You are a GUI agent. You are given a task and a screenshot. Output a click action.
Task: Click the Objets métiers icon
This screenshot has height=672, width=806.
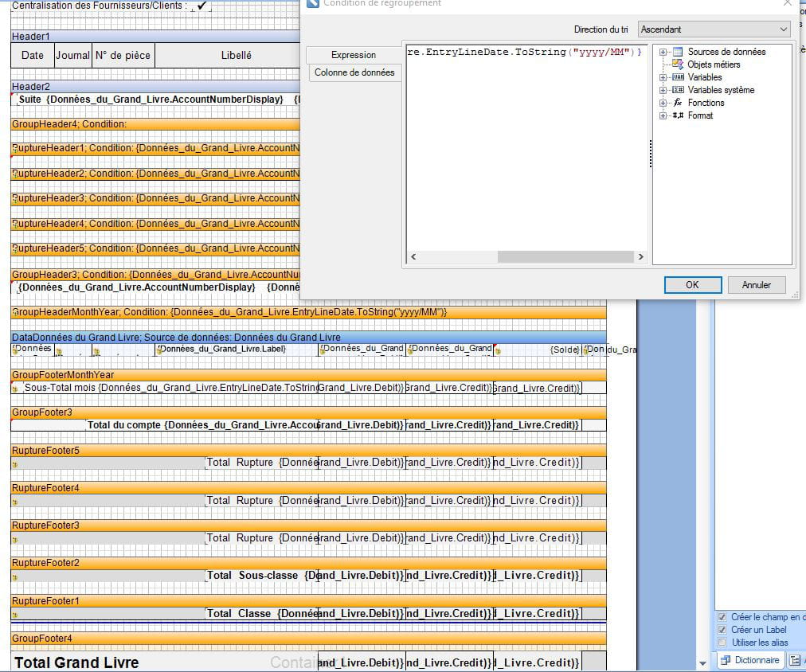[678, 64]
